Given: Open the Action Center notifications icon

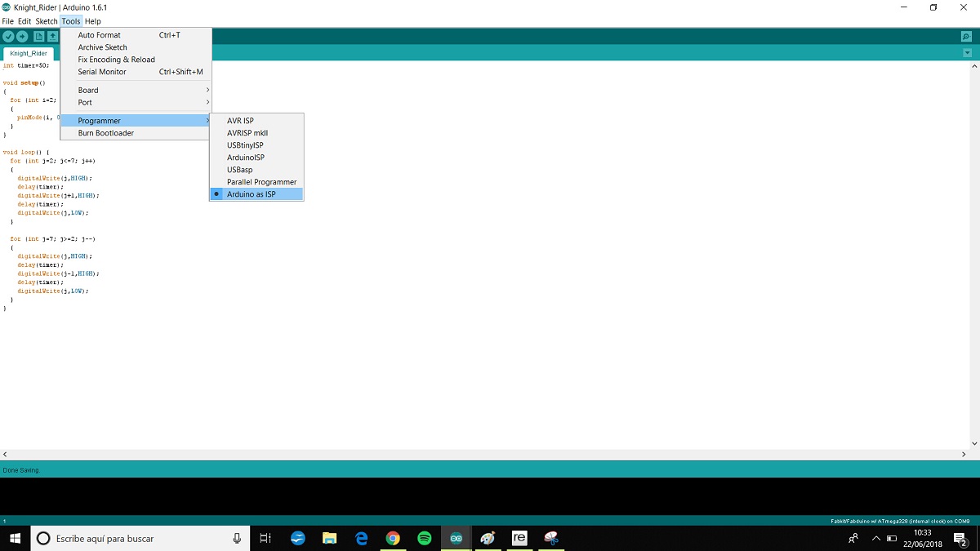Looking at the screenshot, I should click(960, 538).
